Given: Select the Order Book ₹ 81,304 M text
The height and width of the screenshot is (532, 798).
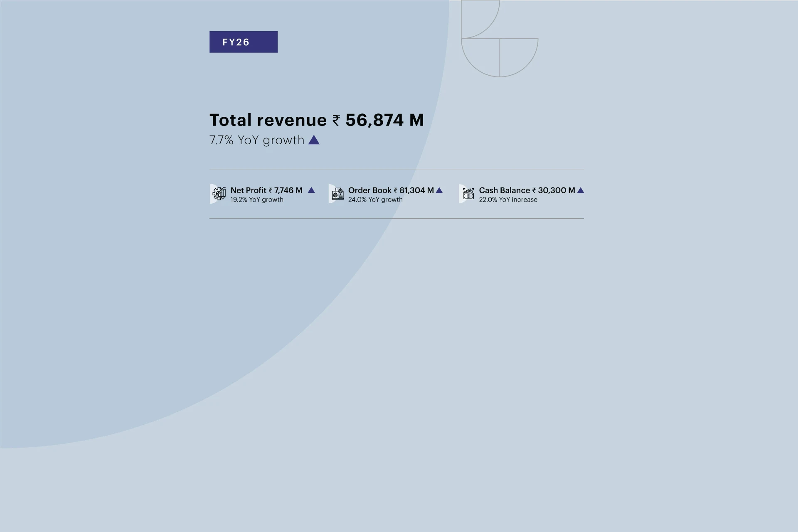Looking at the screenshot, I should click(391, 190).
